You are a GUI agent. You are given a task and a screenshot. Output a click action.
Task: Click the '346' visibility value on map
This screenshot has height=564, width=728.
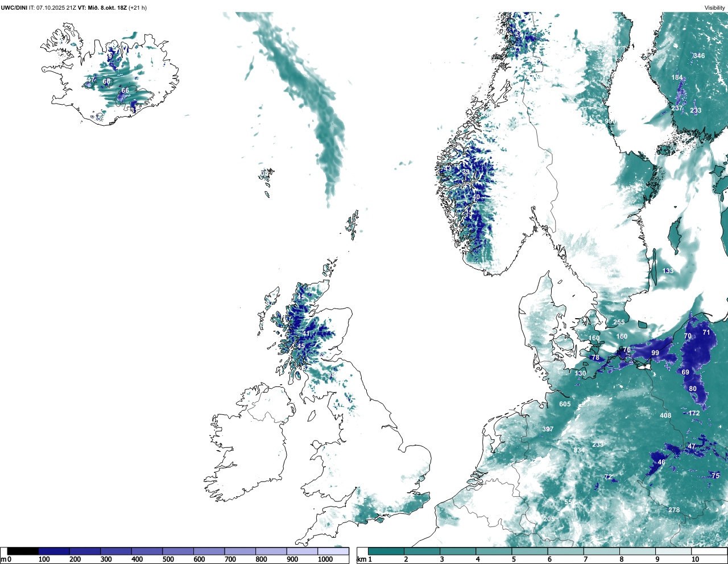[x=699, y=56]
